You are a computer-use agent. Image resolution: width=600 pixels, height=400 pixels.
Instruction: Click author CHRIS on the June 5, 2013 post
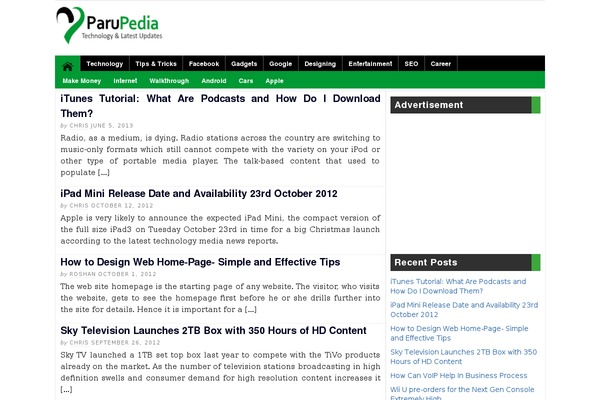pos(79,126)
